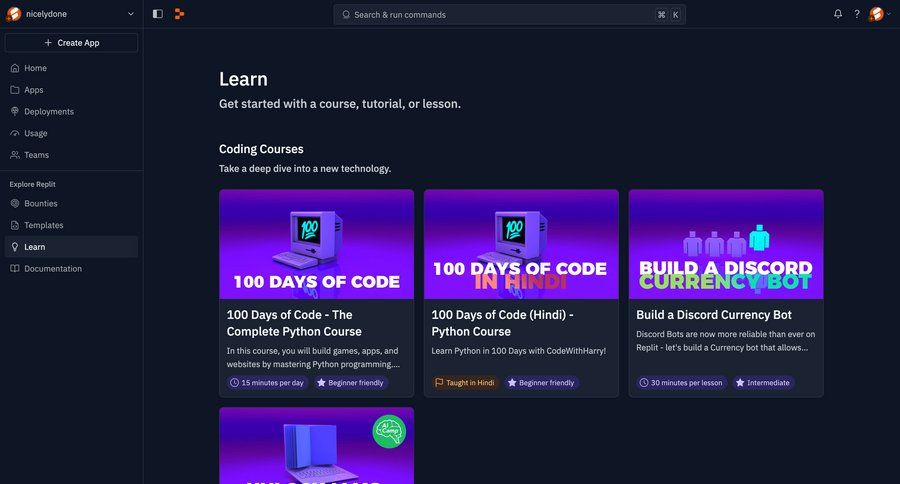Open Deployments in sidebar
The width and height of the screenshot is (900, 484).
71,111
